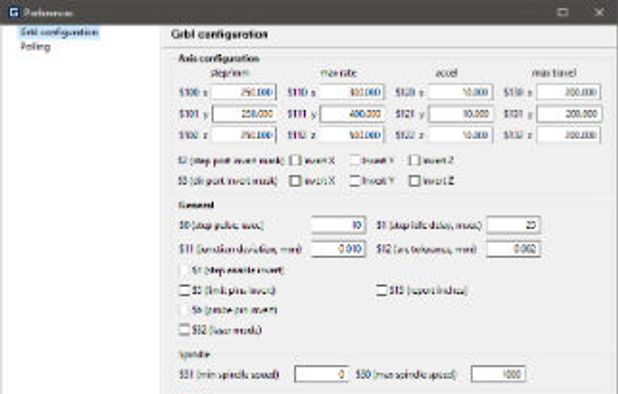Toggle $3 dir port invert Z checkbox
This screenshot has width=618, height=394.
coord(415,181)
